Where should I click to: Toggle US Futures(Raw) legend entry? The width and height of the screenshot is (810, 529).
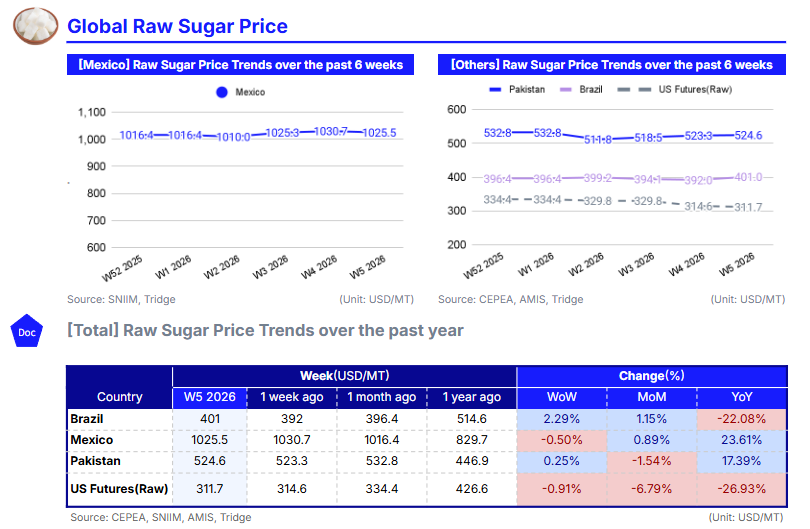(x=685, y=90)
